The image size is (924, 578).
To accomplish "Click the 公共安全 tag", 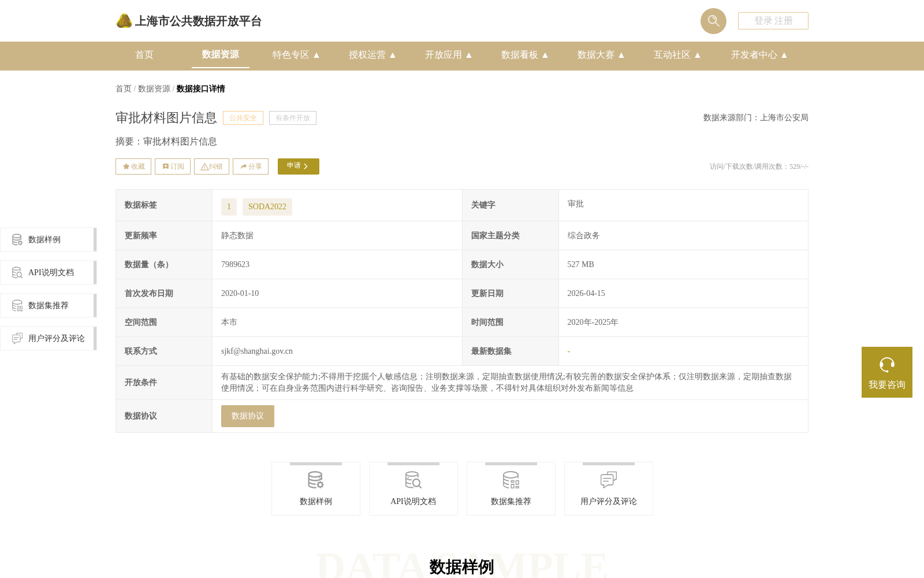I will [243, 118].
